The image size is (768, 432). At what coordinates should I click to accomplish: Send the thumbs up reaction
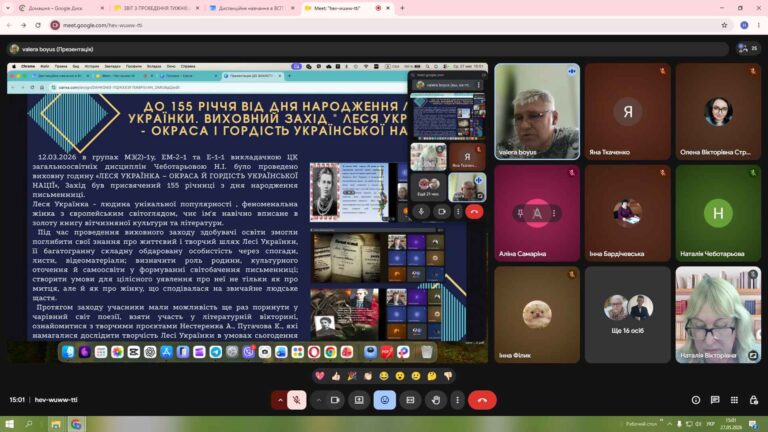click(336, 376)
